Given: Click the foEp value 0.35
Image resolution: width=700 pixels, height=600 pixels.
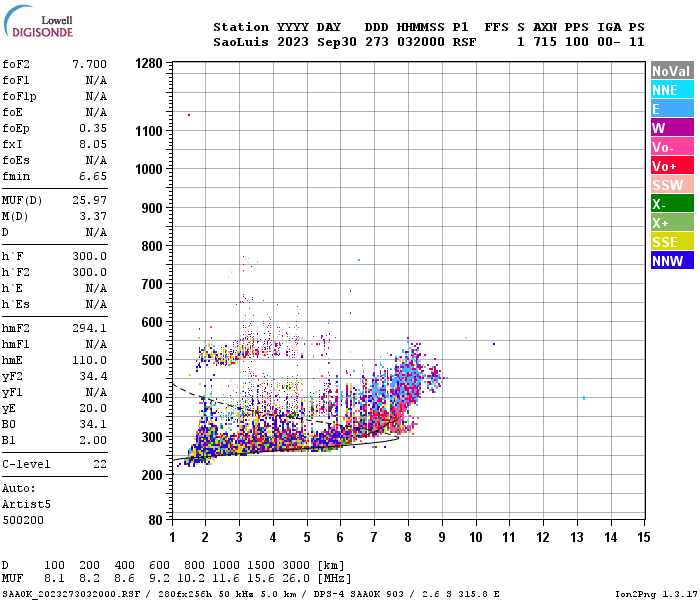Looking at the screenshot, I should 93,128.
